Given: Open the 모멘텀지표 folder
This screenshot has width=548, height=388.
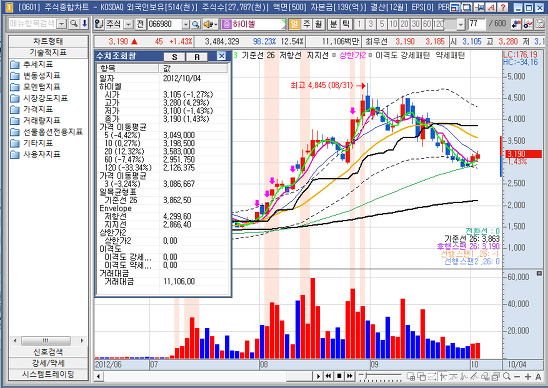Looking at the screenshot, I should click(x=35, y=87).
